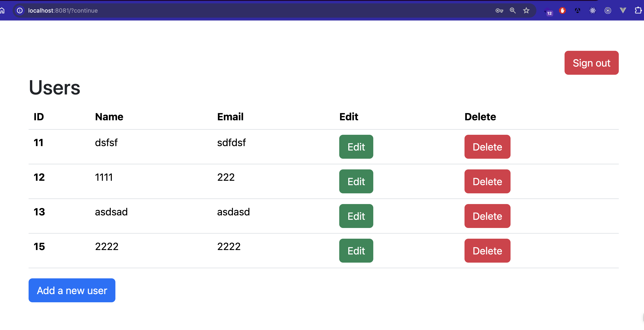644x330 pixels.
Task: Click the browser home icon
Action: point(3,10)
